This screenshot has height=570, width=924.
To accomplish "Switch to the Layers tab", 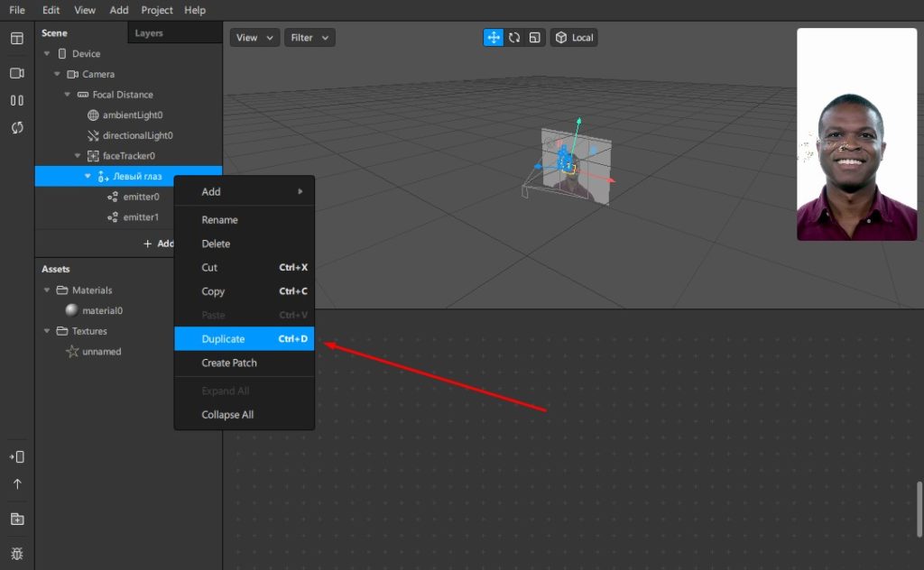I will pos(149,33).
